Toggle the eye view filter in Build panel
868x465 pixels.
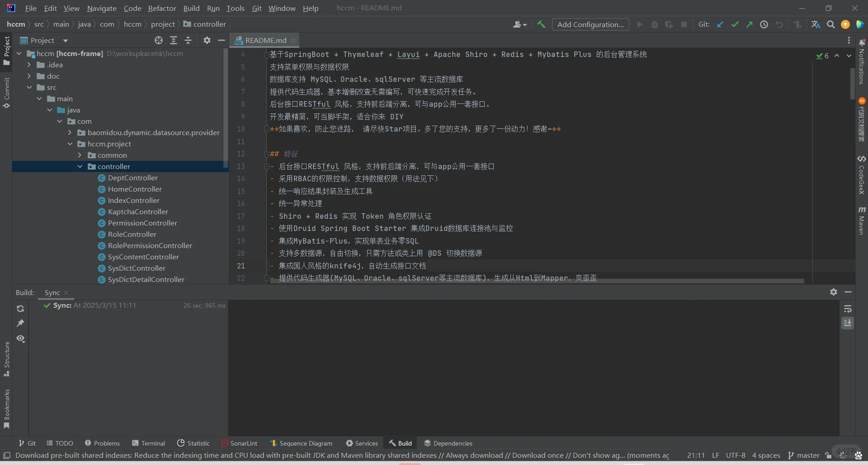point(20,338)
